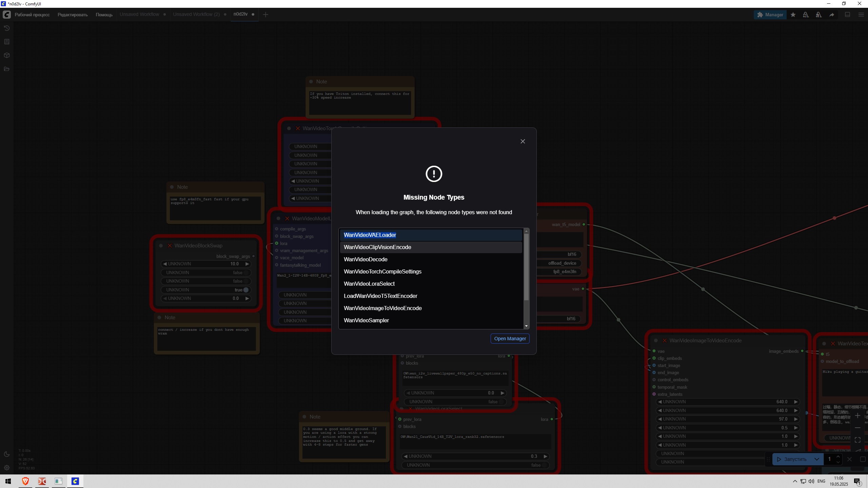Open settings via the gear icon
Viewport: 868px width, 488px height.
click(x=7, y=468)
